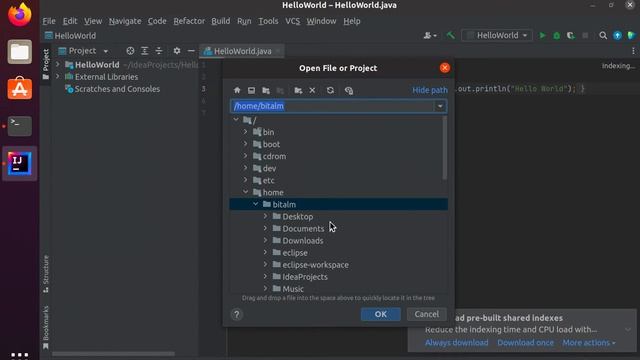The width and height of the screenshot is (640, 360).
Task: Open the shield icon at the toolbar's right end
Action: pos(631,36)
